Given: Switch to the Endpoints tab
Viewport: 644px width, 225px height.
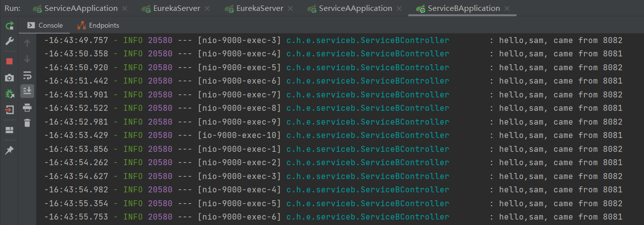Looking at the screenshot, I should click(98, 25).
